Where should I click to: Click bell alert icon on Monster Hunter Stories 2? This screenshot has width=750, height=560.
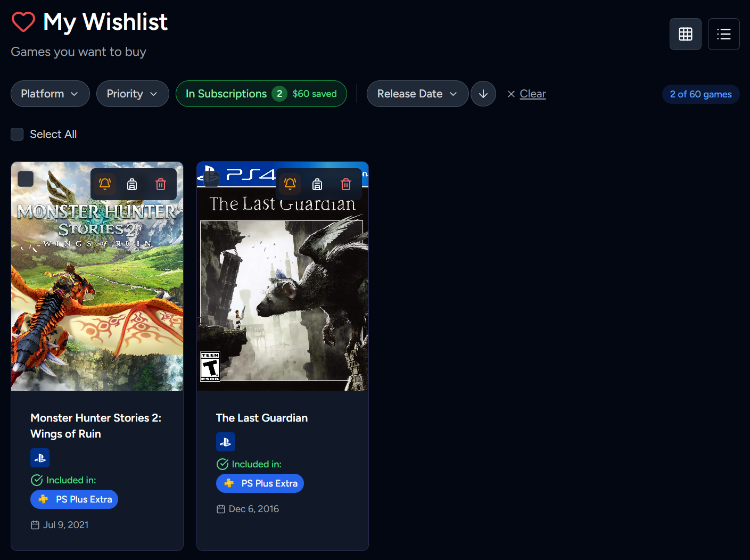click(x=105, y=184)
